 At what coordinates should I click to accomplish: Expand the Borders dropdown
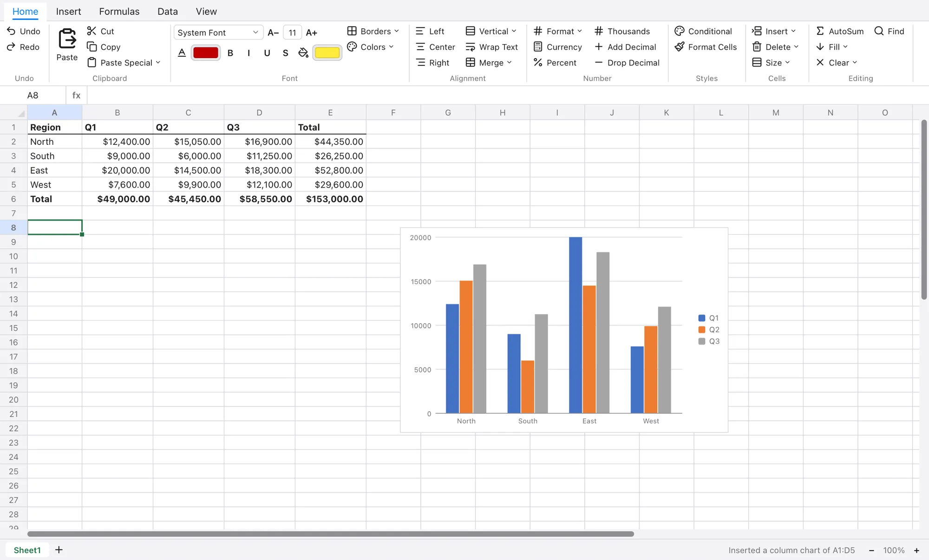pyautogui.click(x=373, y=31)
